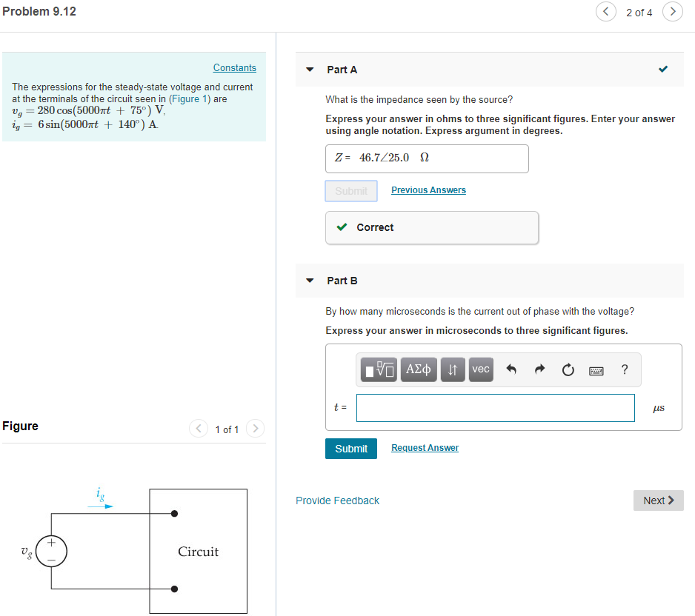Request the answer for Part B
The image size is (695, 616).
click(x=425, y=447)
